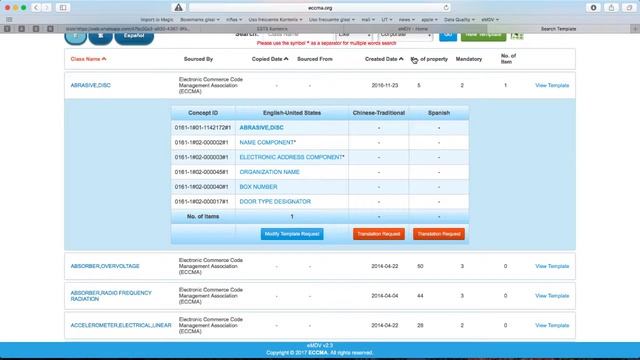
Task: Select concept ID 0161-1#02-000002#1 cell
Action: pos(203,142)
